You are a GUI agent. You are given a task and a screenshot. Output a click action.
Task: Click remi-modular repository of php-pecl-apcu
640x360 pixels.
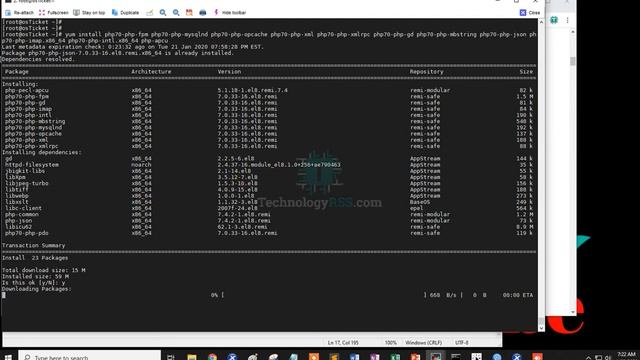click(x=430, y=90)
